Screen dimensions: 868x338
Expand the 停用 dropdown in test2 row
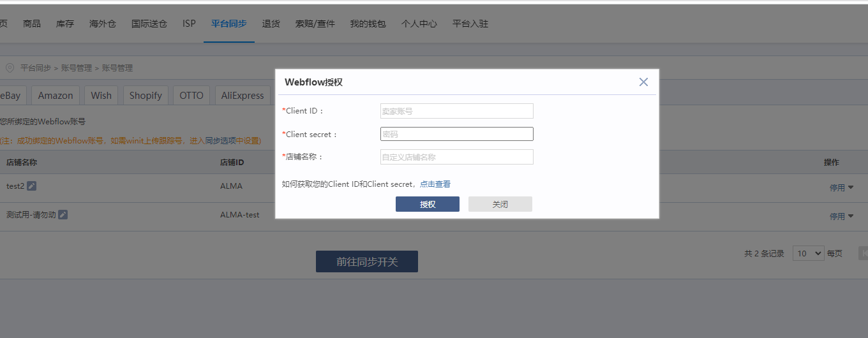[x=841, y=187]
